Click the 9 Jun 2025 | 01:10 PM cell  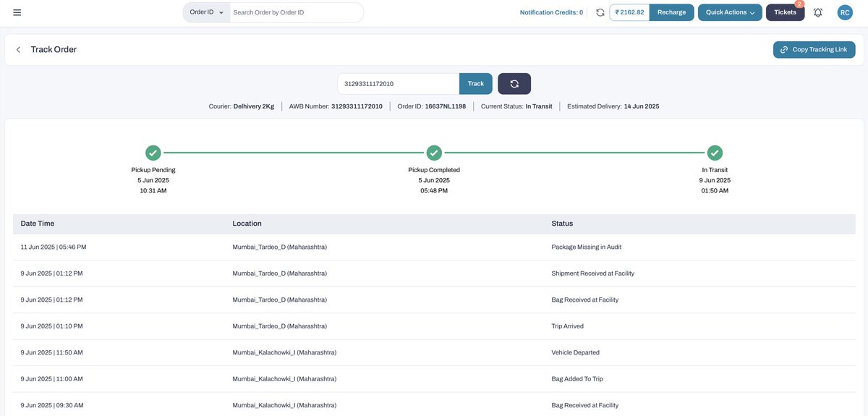coord(51,326)
